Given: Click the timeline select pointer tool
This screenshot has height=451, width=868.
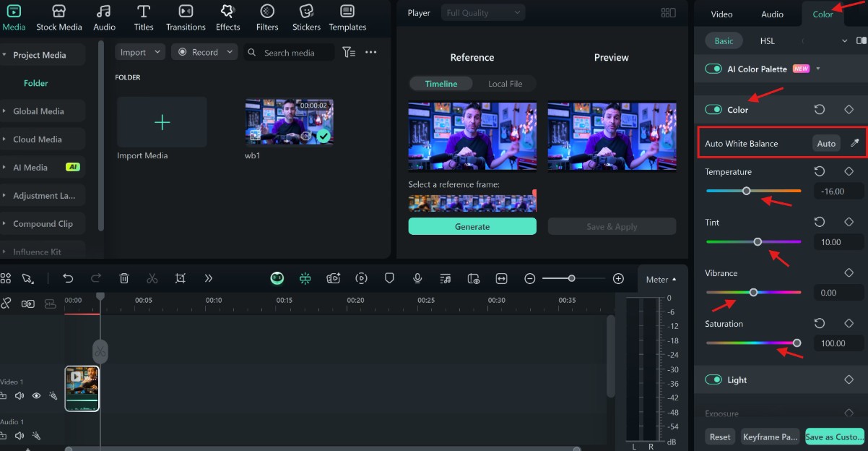Looking at the screenshot, I should pos(27,278).
